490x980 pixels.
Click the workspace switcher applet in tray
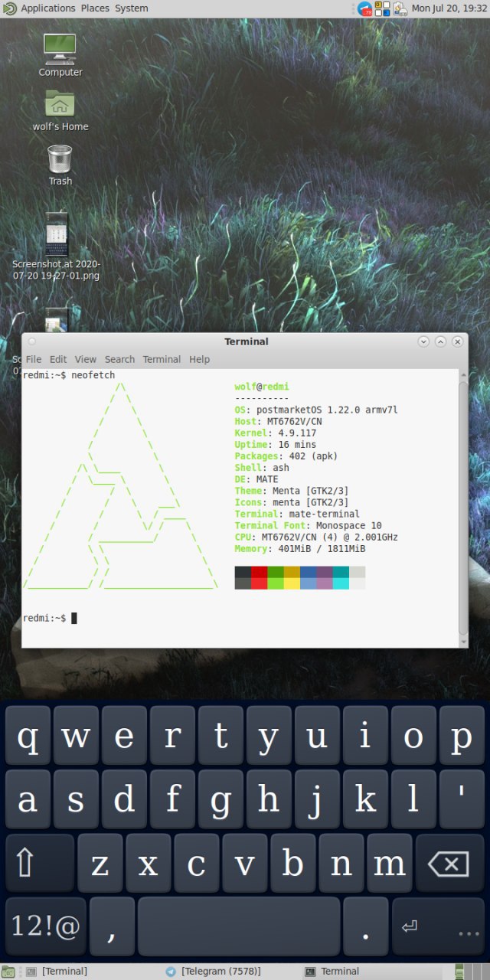coord(382,8)
